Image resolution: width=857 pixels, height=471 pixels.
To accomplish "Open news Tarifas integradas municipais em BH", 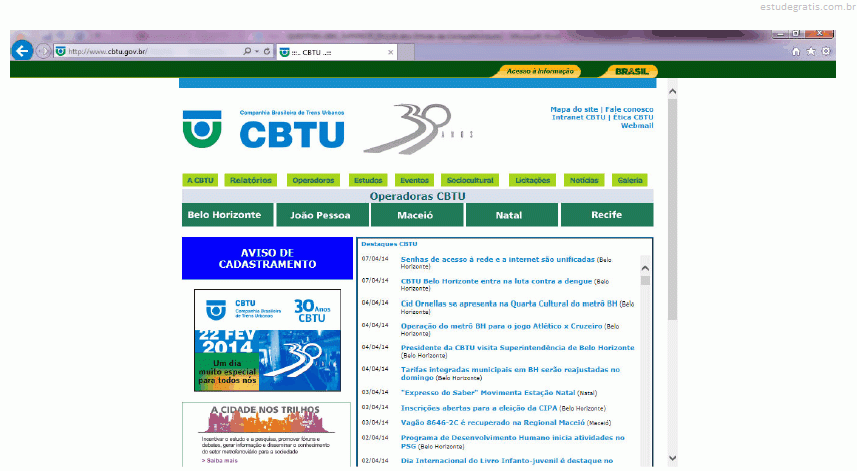I will tap(510, 374).
